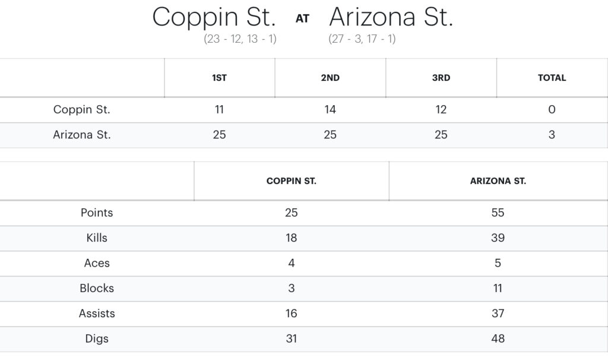The height and width of the screenshot is (364, 608).
Task: Click the Assists stat row label
Action: pyautogui.click(x=97, y=314)
